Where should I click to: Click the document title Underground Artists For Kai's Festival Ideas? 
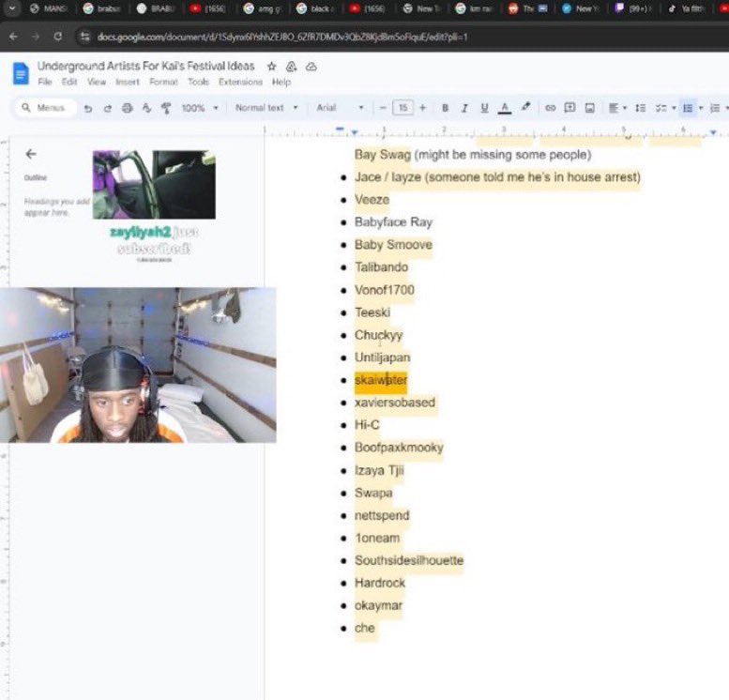[146, 66]
